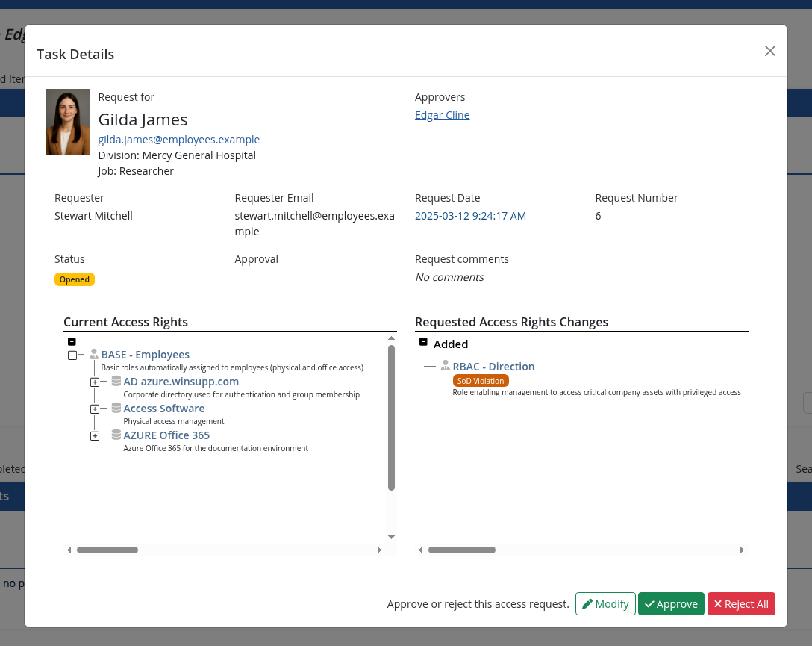Collapse the BASE - Employees tree node
Screen dimensions: 812x646
(72, 355)
